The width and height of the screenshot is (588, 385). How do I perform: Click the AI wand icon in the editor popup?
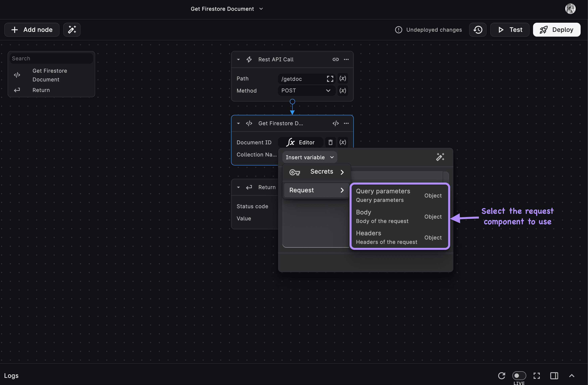point(440,157)
